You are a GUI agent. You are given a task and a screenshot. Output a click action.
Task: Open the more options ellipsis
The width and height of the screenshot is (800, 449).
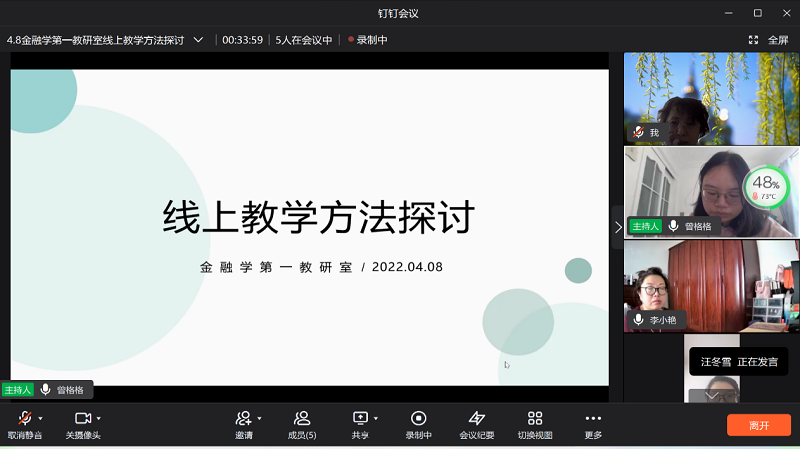593,418
